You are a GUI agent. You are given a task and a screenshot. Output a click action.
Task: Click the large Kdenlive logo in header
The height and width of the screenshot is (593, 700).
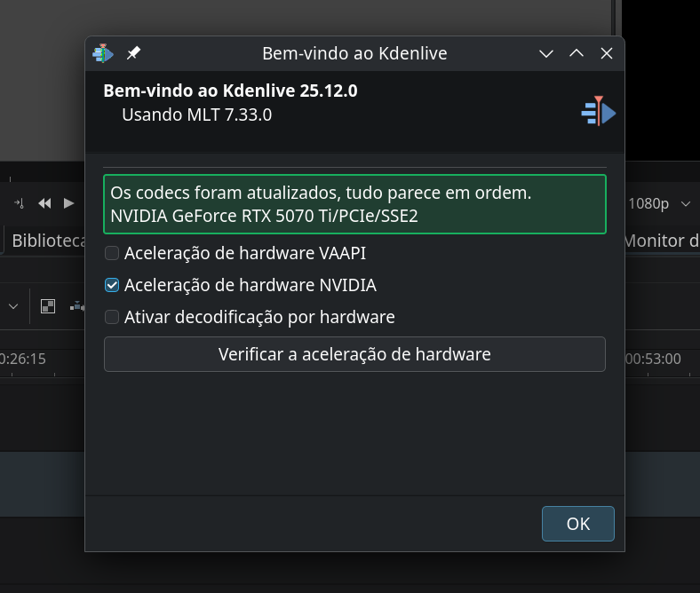tap(599, 111)
